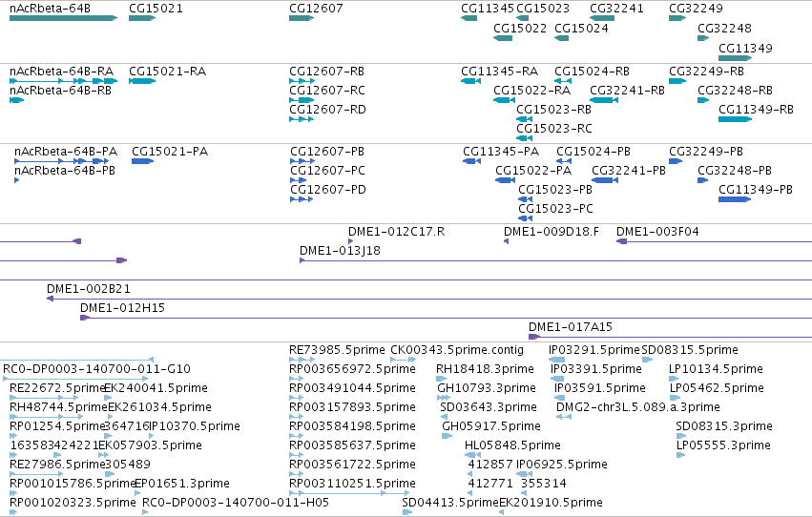Select the CG11349 gene feature

pyautogui.click(x=736, y=58)
